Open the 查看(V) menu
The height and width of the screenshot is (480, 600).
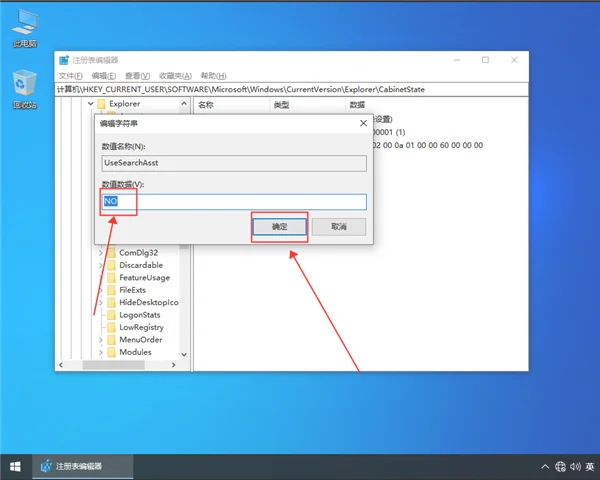click(137, 76)
